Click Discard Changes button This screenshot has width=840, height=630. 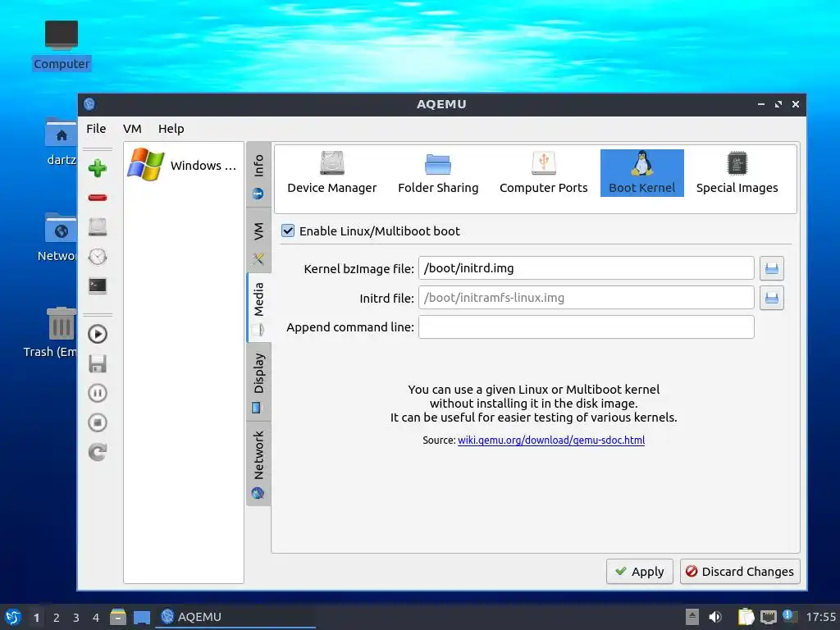point(740,572)
